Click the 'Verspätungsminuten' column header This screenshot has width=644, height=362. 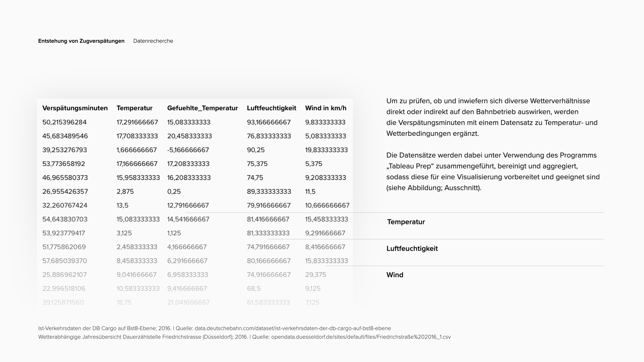[x=75, y=108]
